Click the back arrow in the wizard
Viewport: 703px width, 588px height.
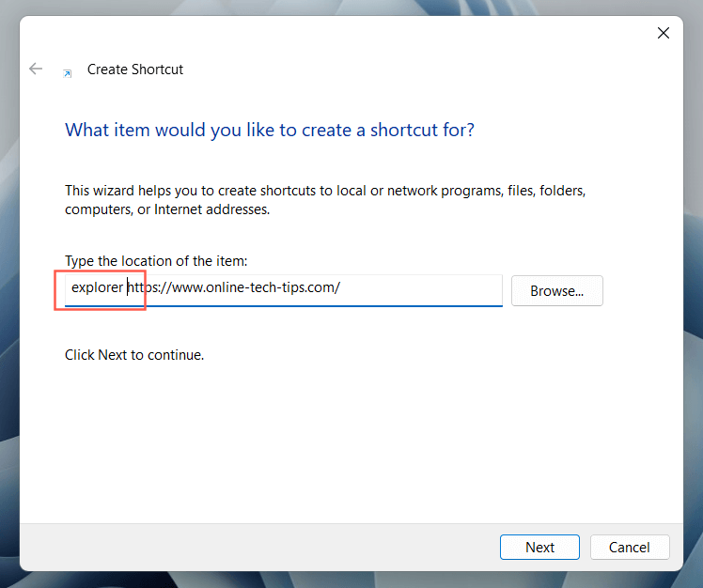(36, 69)
